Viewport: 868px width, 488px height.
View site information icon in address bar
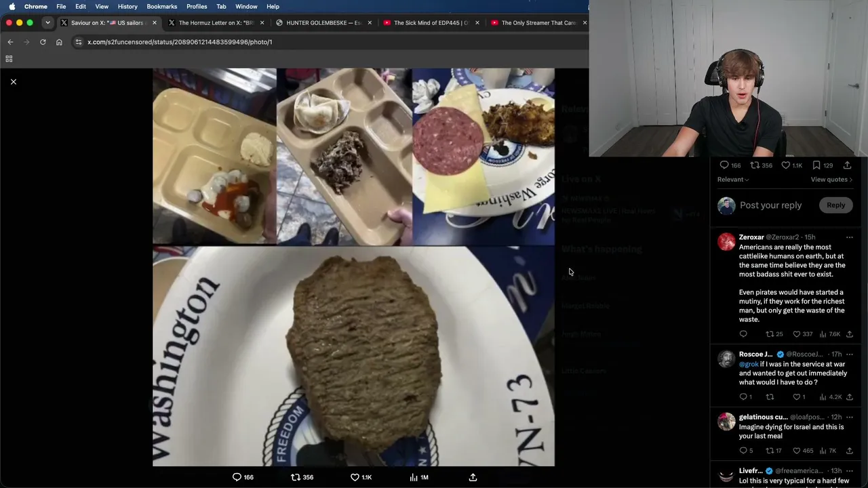79,42
